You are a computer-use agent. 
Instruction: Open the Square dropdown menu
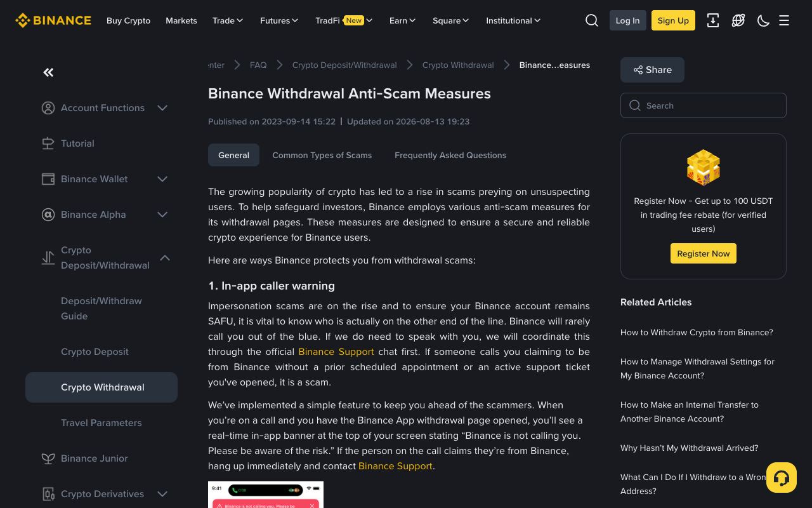tap(451, 20)
